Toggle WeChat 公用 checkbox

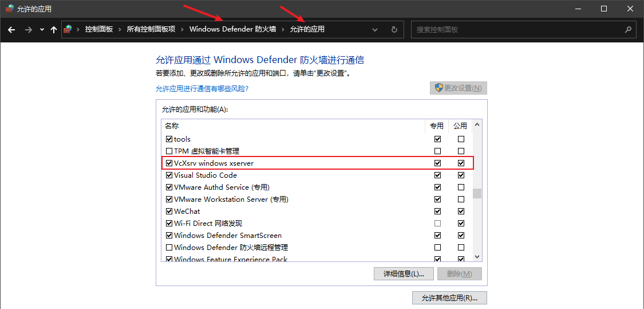461,212
